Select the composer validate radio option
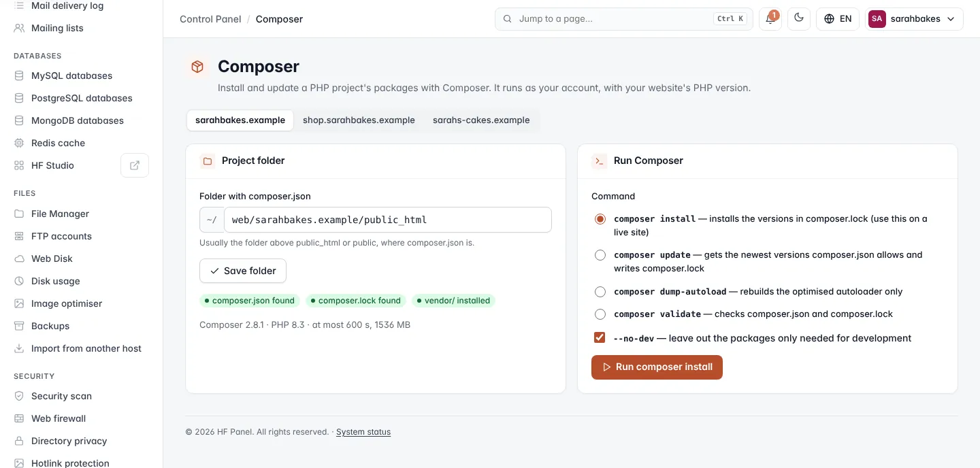980x468 pixels. pos(600,314)
